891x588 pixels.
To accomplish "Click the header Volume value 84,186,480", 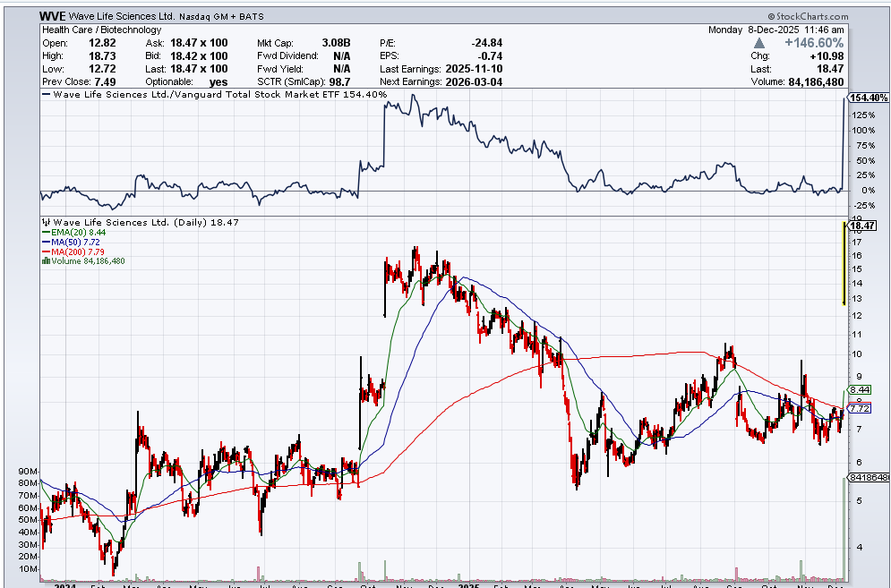I will [816, 81].
